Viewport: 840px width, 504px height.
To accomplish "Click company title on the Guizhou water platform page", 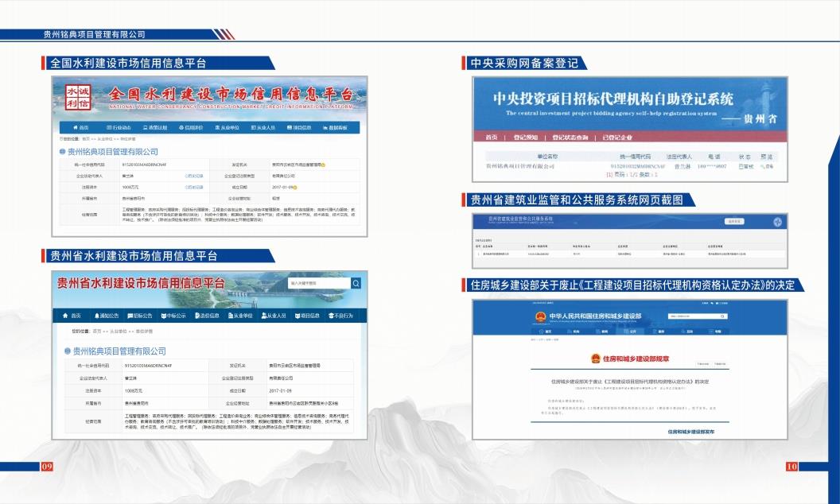I will pos(119,351).
